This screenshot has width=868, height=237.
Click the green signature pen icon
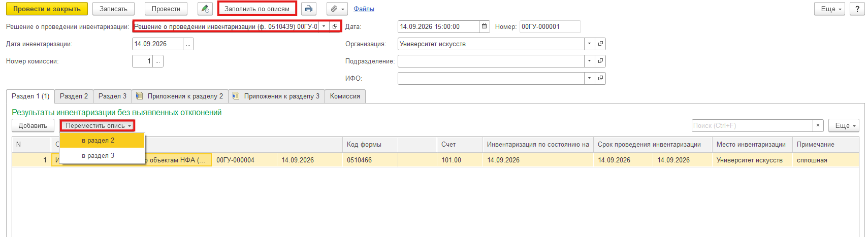(205, 9)
